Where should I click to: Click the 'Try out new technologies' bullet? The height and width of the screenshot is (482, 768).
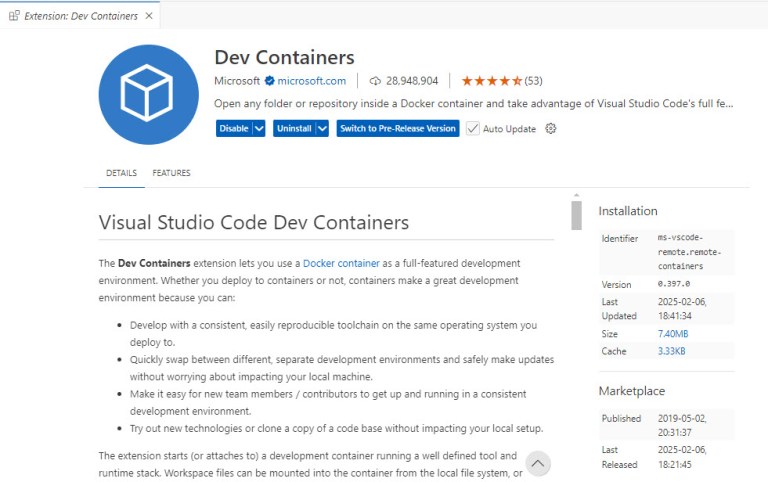coord(336,428)
